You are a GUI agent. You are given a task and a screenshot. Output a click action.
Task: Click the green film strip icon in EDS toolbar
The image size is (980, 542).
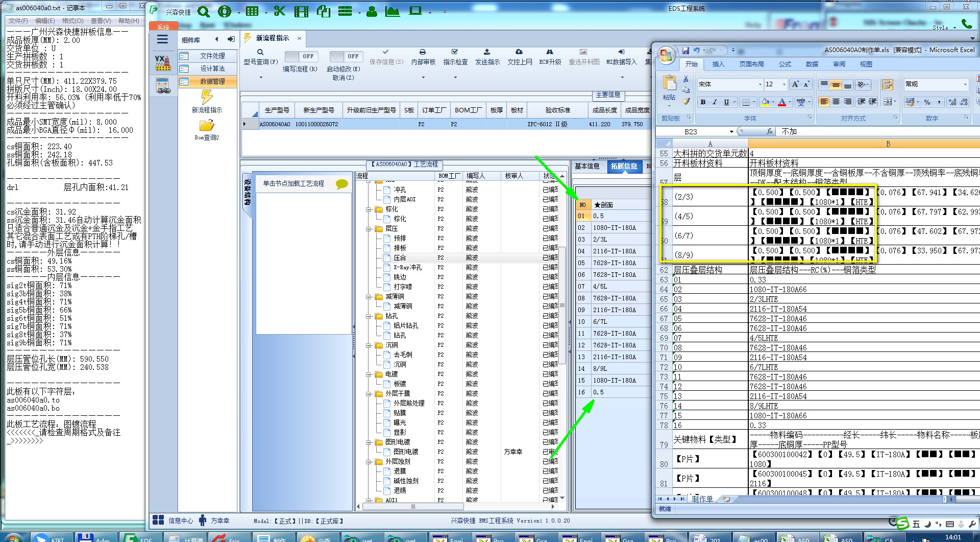tap(301, 11)
